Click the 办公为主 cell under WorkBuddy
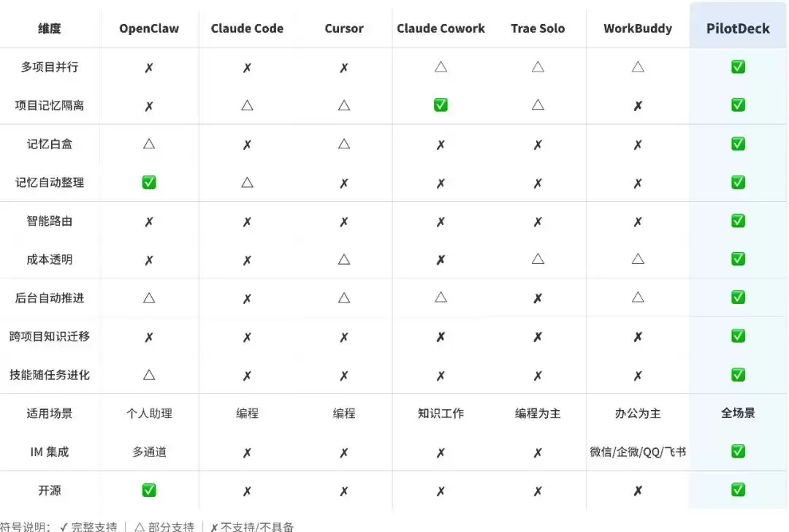 click(638, 413)
